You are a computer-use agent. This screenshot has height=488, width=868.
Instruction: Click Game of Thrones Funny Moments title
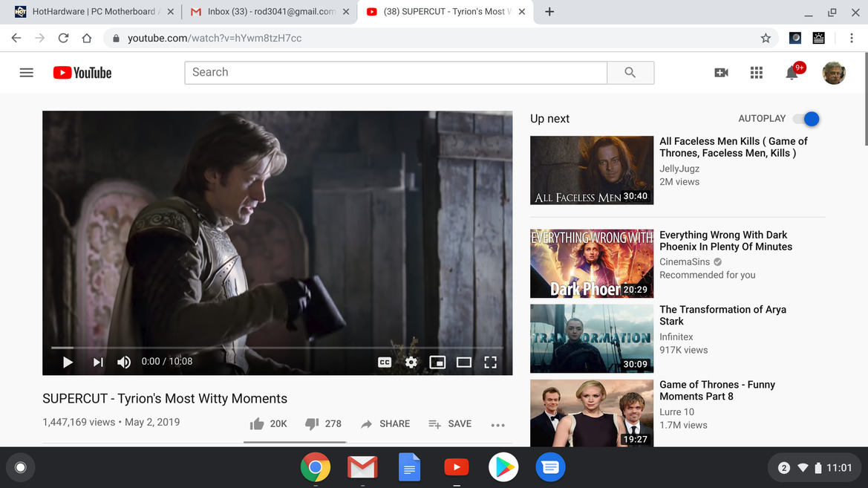717,391
